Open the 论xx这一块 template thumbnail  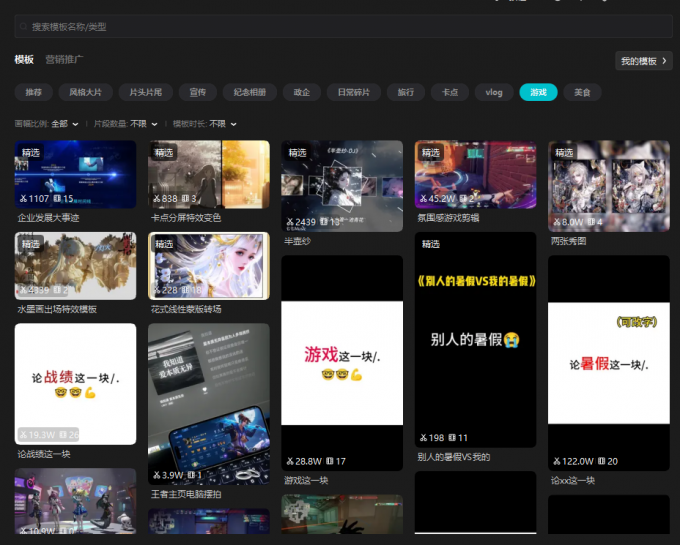[609, 363]
